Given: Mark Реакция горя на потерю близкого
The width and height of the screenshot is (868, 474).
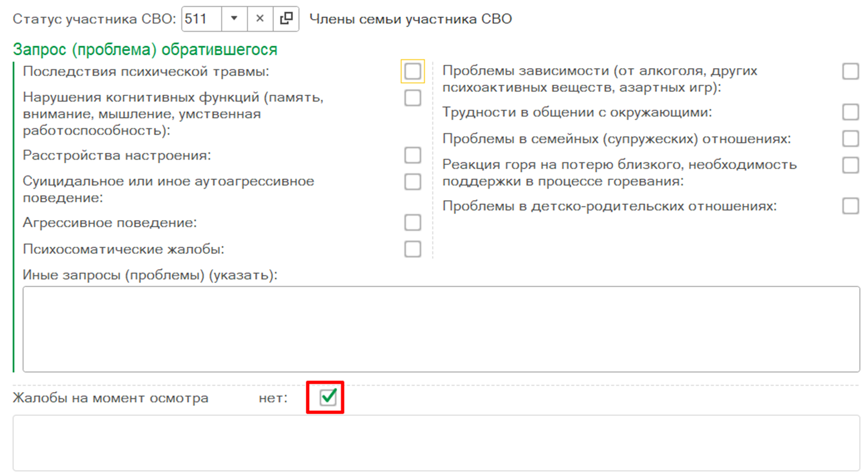Looking at the screenshot, I should (x=850, y=165).
